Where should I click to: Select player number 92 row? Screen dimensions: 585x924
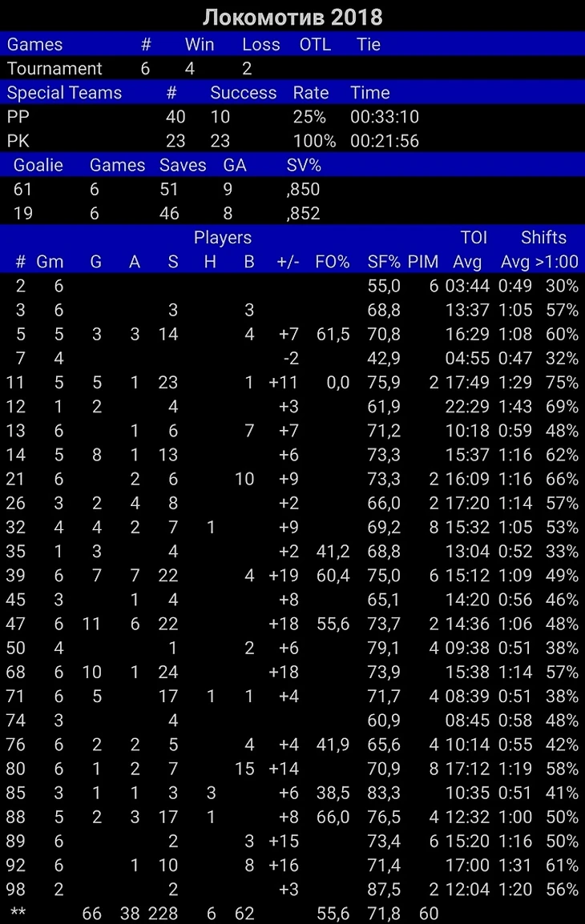(292, 866)
